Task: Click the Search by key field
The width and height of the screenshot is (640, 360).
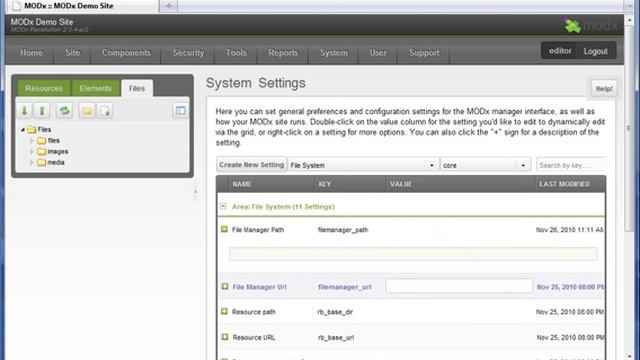Action: click(x=571, y=165)
